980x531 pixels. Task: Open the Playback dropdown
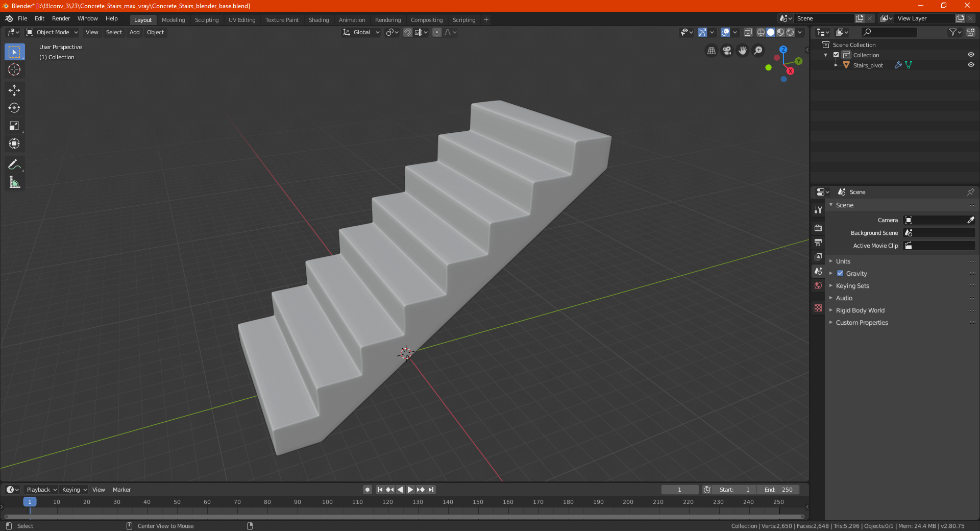coord(41,490)
